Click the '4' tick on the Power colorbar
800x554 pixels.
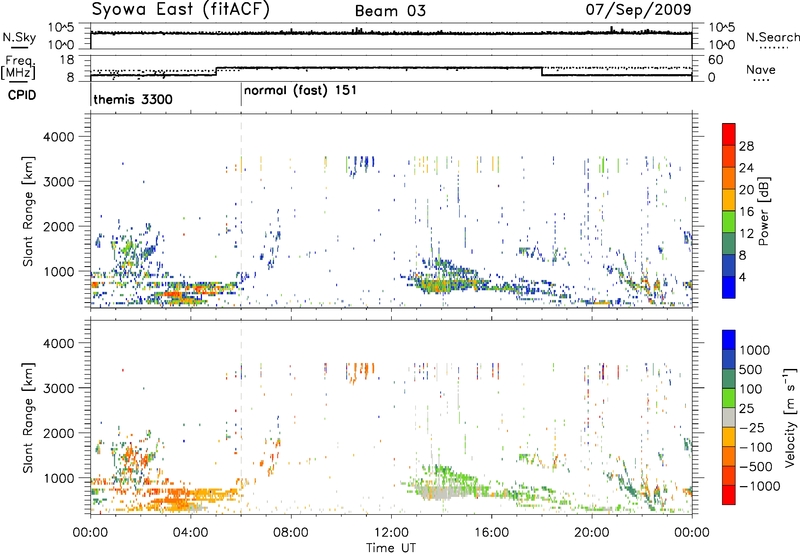(742, 277)
